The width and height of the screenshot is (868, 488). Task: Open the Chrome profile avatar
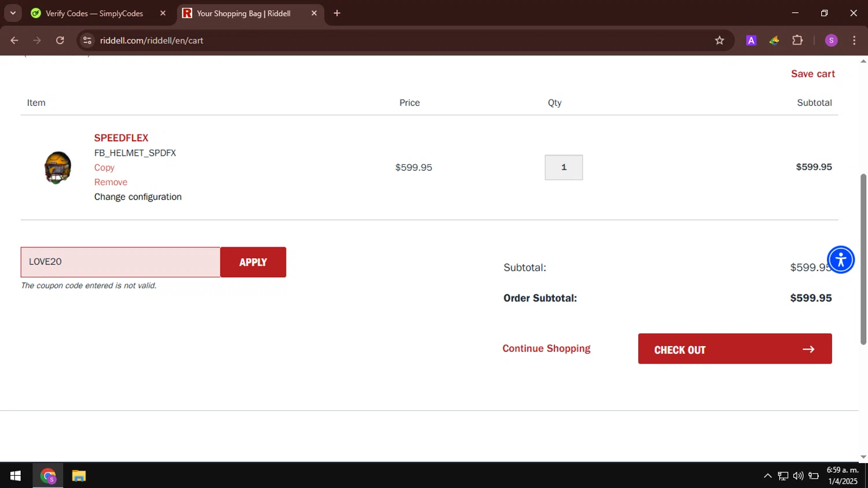coord(831,41)
